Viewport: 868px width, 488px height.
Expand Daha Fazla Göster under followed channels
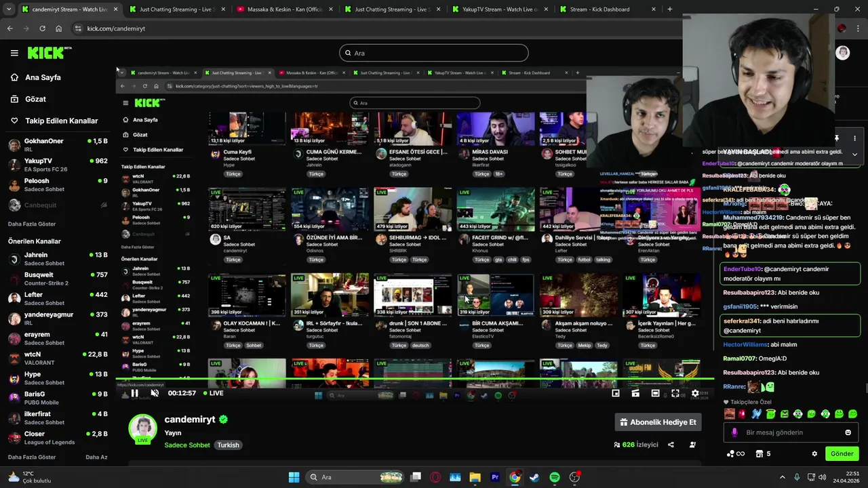(32, 224)
